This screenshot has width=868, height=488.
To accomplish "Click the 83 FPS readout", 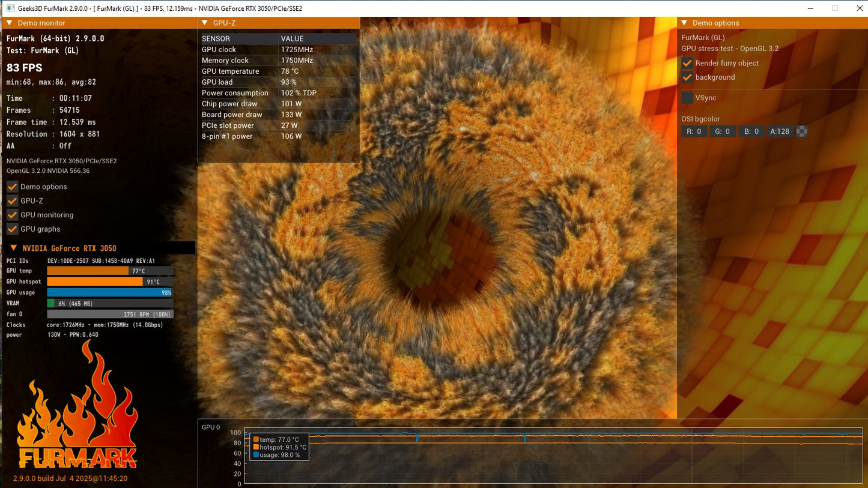I will pyautogui.click(x=25, y=68).
